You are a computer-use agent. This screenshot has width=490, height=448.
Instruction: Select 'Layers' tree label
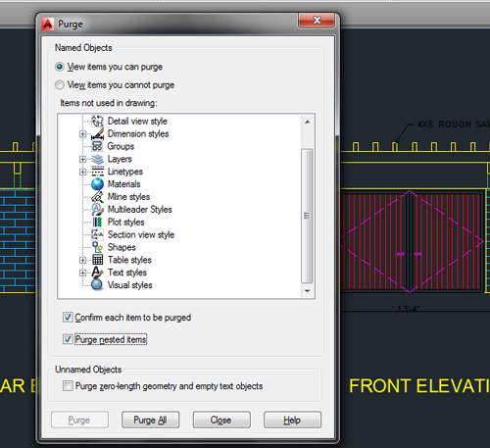click(x=120, y=159)
